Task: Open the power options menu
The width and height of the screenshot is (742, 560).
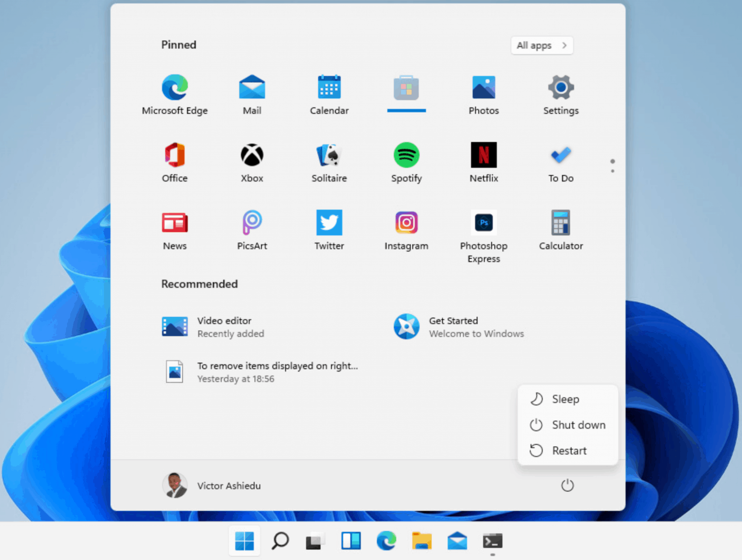Action: [x=567, y=486]
